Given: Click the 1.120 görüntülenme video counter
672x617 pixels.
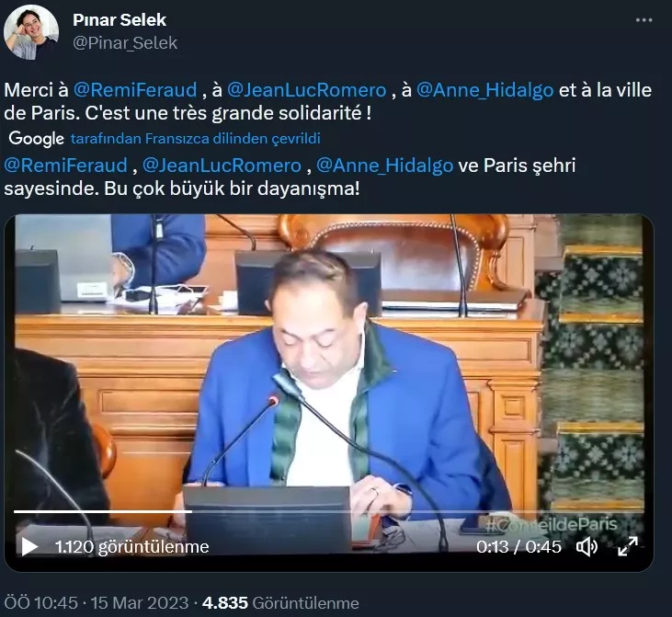Looking at the screenshot, I should 132,547.
